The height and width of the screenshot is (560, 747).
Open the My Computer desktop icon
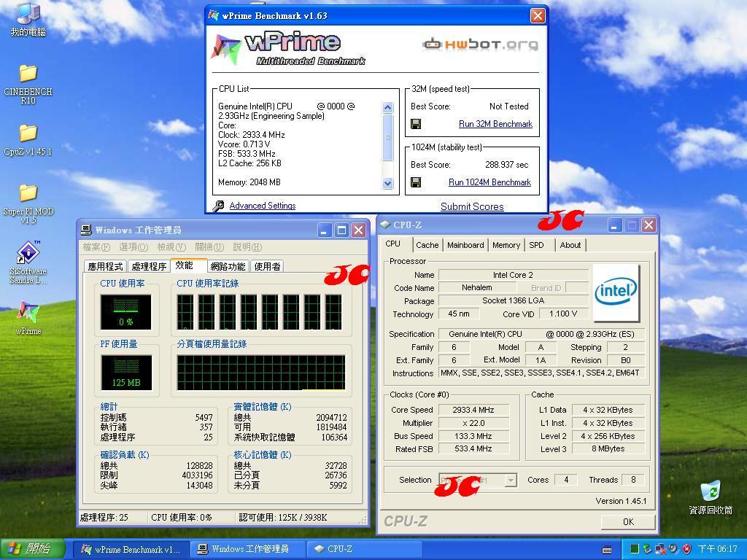(28, 19)
